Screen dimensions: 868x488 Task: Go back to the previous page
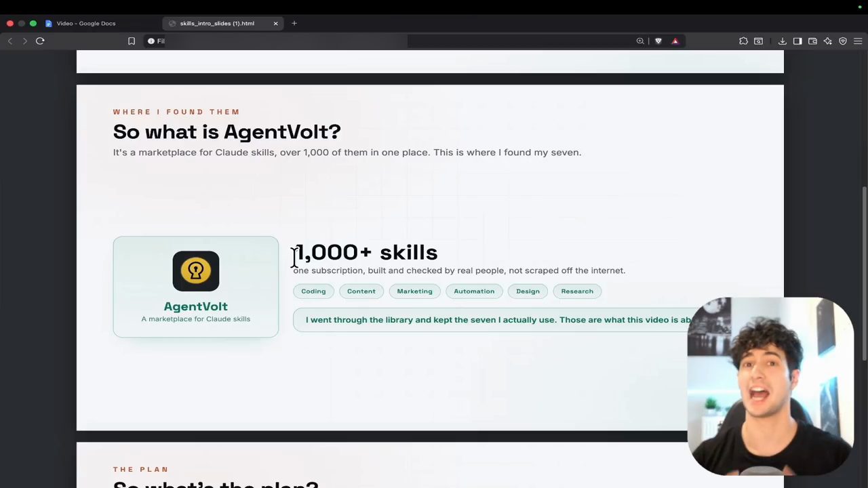tap(10, 41)
